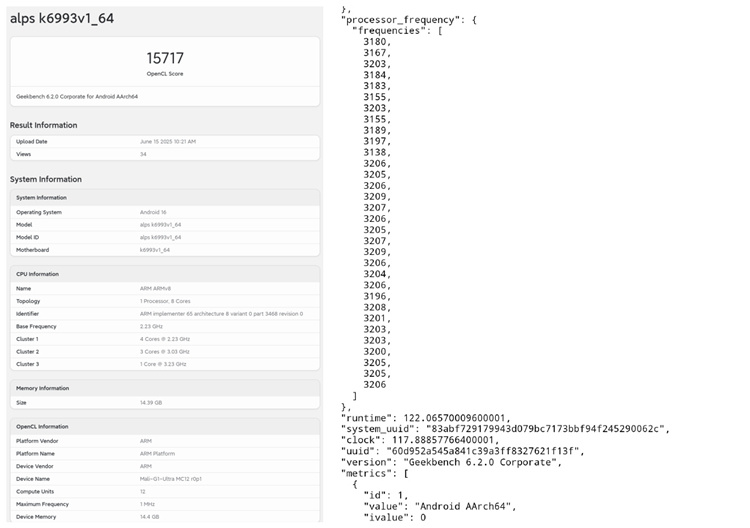Screen dimensions: 750x528
Task: Select the Operating System label
Action: pos(39,212)
